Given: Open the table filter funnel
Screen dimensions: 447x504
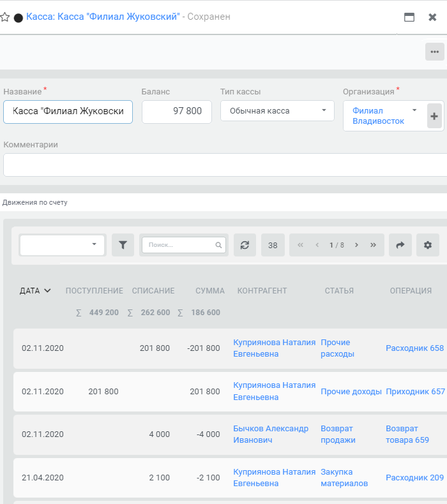Looking at the screenshot, I should [123, 245].
